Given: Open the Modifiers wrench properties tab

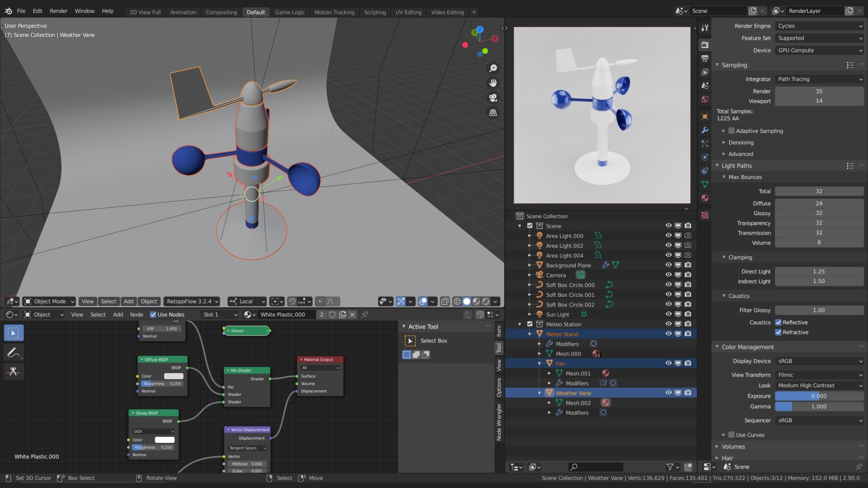Looking at the screenshot, I should coord(705,130).
